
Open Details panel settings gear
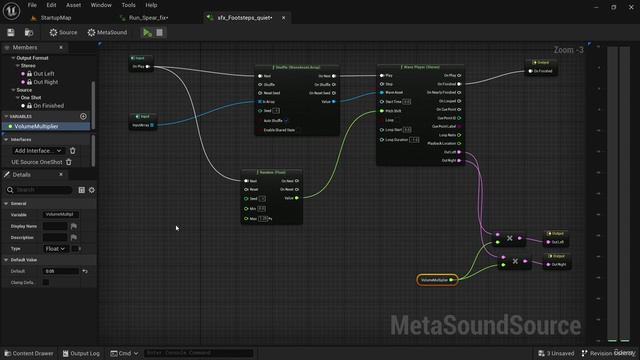pos(91,190)
